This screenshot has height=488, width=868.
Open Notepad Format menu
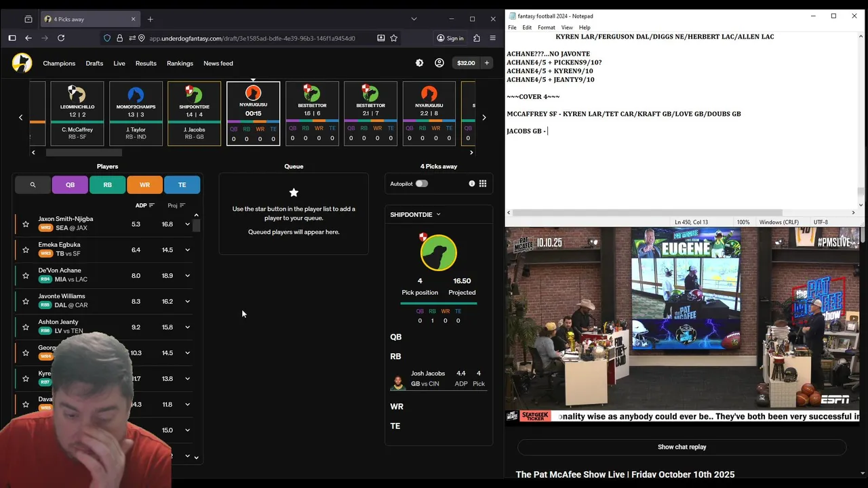pos(547,27)
